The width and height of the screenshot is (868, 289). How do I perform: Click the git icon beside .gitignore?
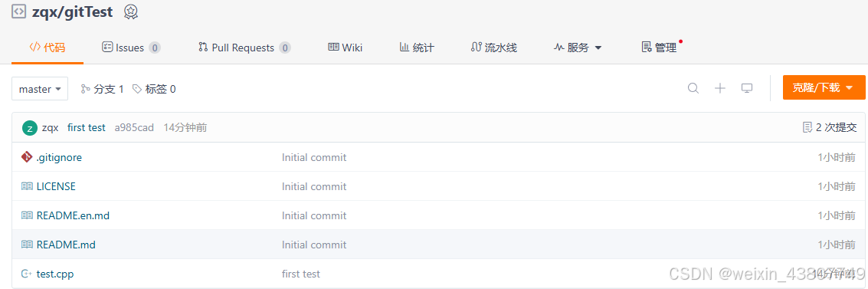(x=27, y=157)
